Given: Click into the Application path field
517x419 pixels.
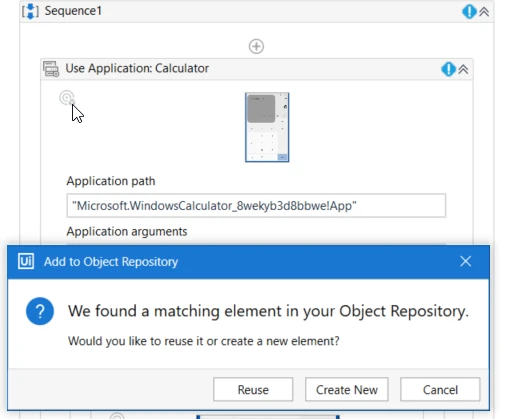Looking at the screenshot, I should pyautogui.click(x=256, y=206).
